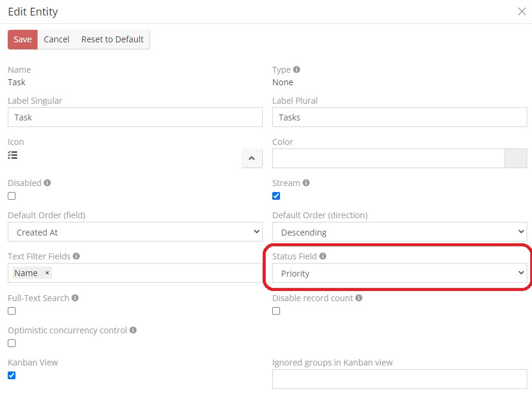Open the Status Field dropdown
532x418 pixels.
399,273
